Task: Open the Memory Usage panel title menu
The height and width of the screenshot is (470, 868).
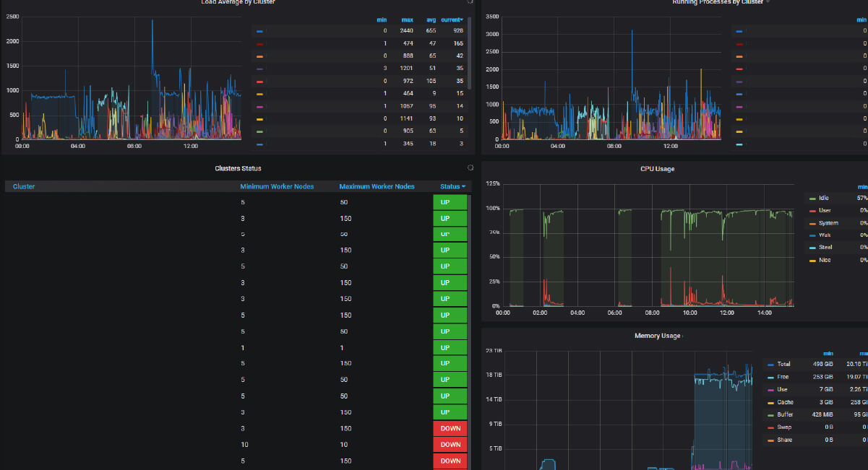Action: 657,336
